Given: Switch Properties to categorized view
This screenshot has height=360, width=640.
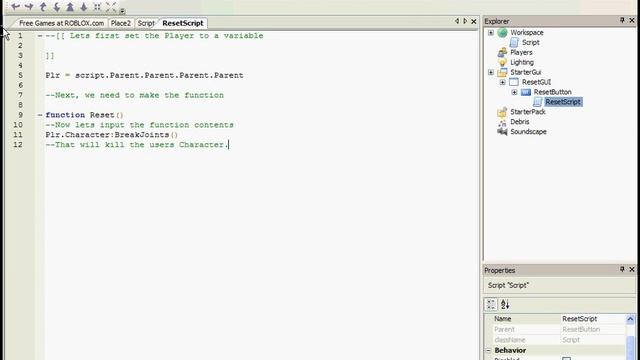Looking at the screenshot, I should click(x=491, y=304).
